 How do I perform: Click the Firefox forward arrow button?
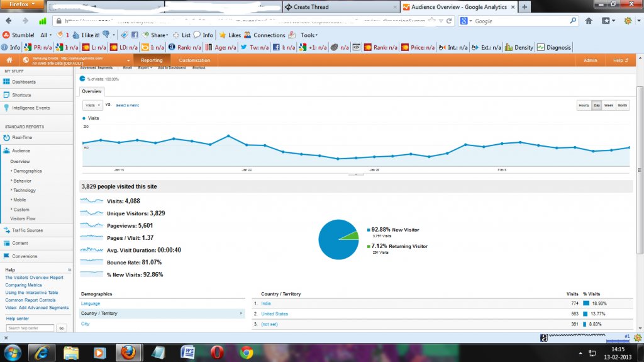pyautogui.click(x=25, y=21)
